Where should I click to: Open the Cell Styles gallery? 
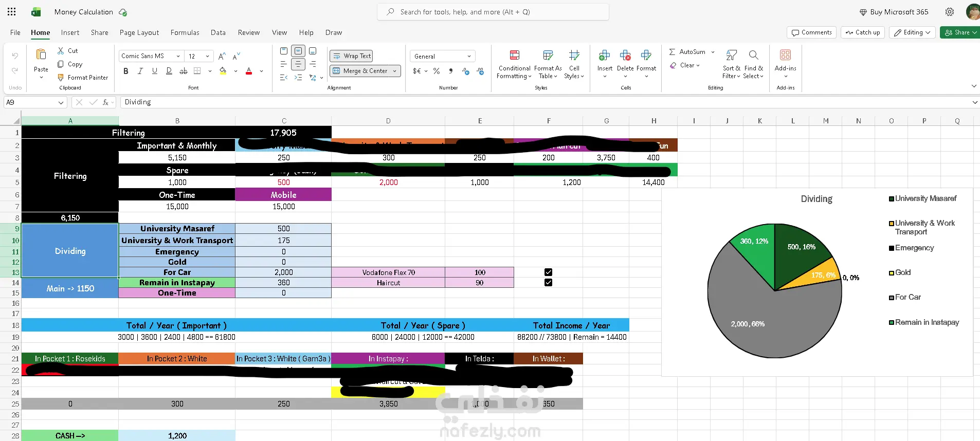pos(574,64)
